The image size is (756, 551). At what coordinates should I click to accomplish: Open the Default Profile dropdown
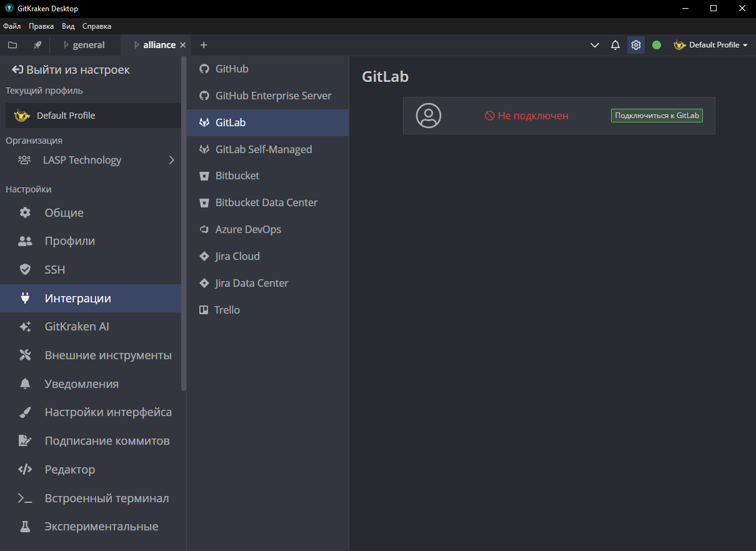(x=711, y=44)
